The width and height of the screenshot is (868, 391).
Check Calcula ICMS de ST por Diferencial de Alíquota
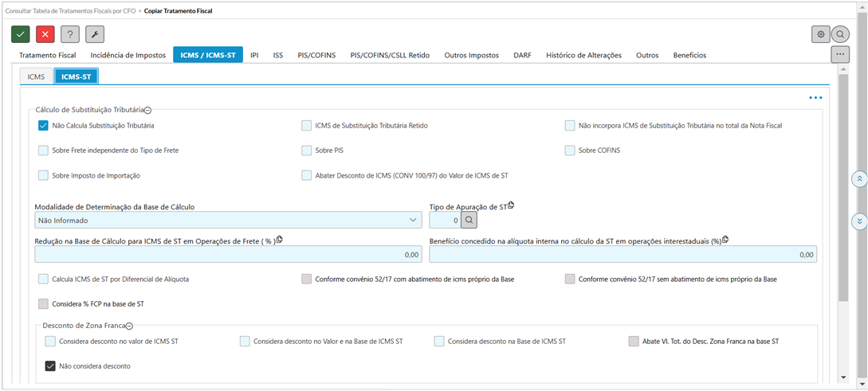click(x=44, y=280)
